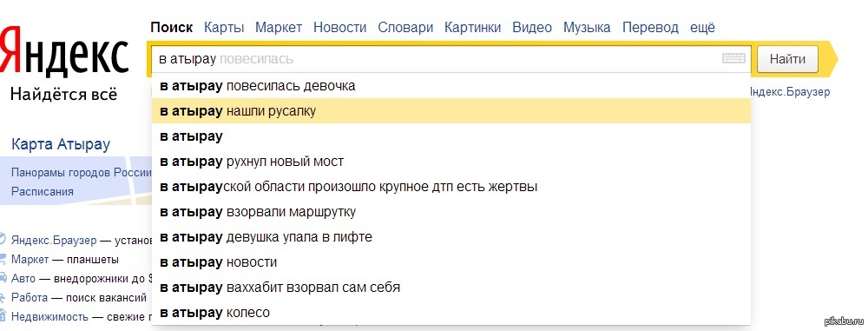The height and width of the screenshot is (331, 868).
Task: Click the Недвижимость building icon
Action: [3, 316]
